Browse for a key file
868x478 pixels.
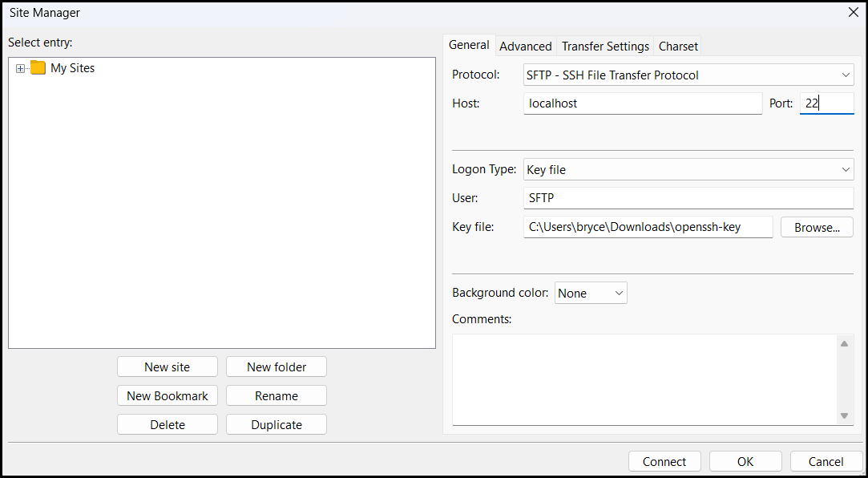[x=817, y=227]
